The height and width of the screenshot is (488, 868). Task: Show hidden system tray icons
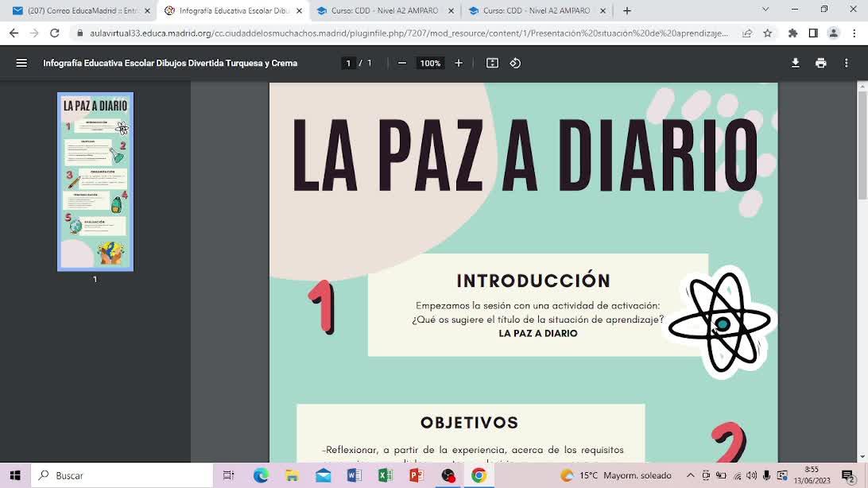coord(690,475)
